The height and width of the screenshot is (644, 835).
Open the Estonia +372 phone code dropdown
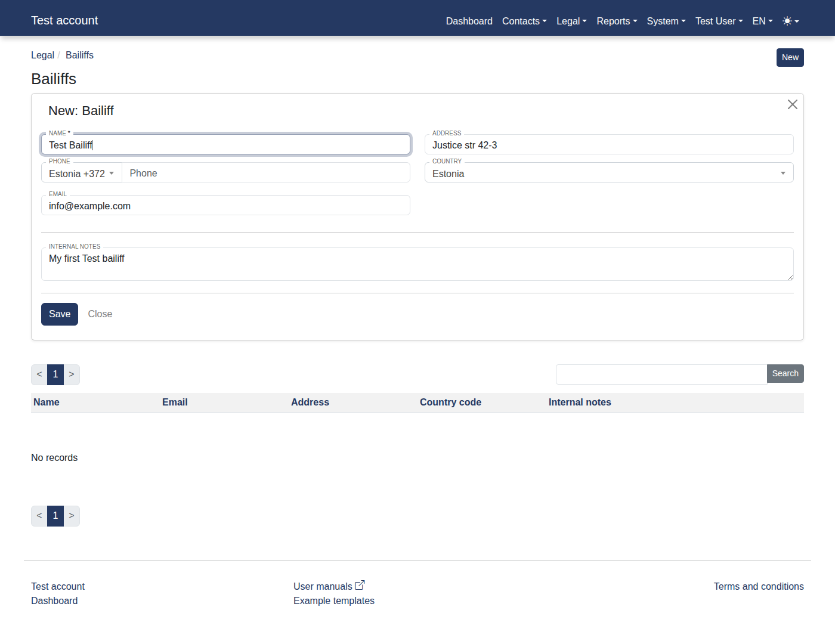[82, 173]
